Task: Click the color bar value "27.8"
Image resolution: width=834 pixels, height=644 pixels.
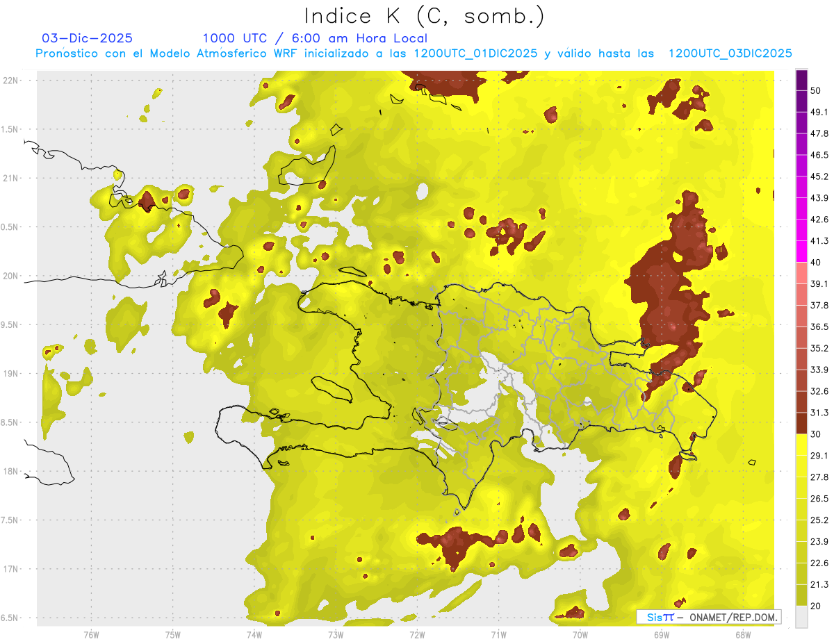Action: tap(819, 477)
